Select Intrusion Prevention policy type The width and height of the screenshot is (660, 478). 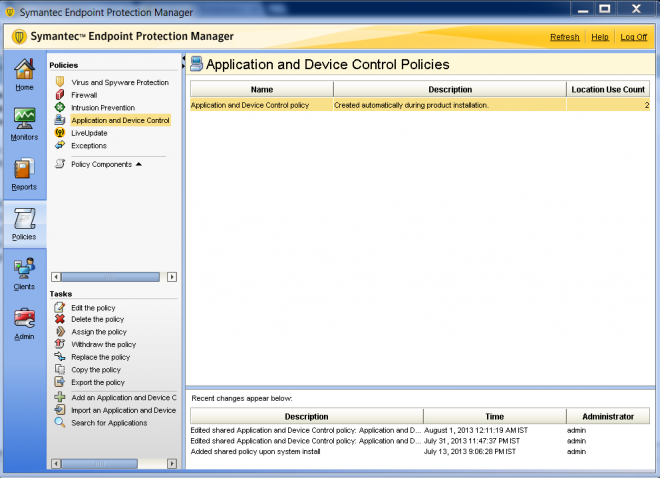point(103,108)
